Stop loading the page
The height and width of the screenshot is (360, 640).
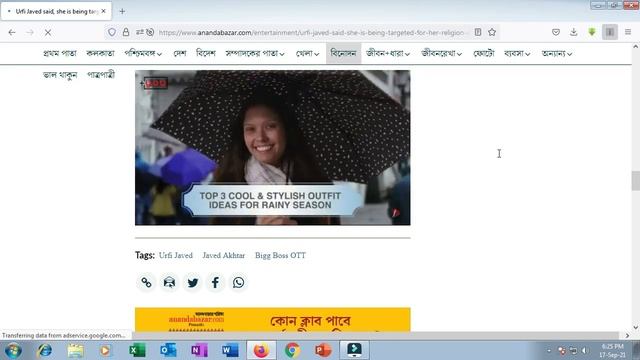[48, 32]
